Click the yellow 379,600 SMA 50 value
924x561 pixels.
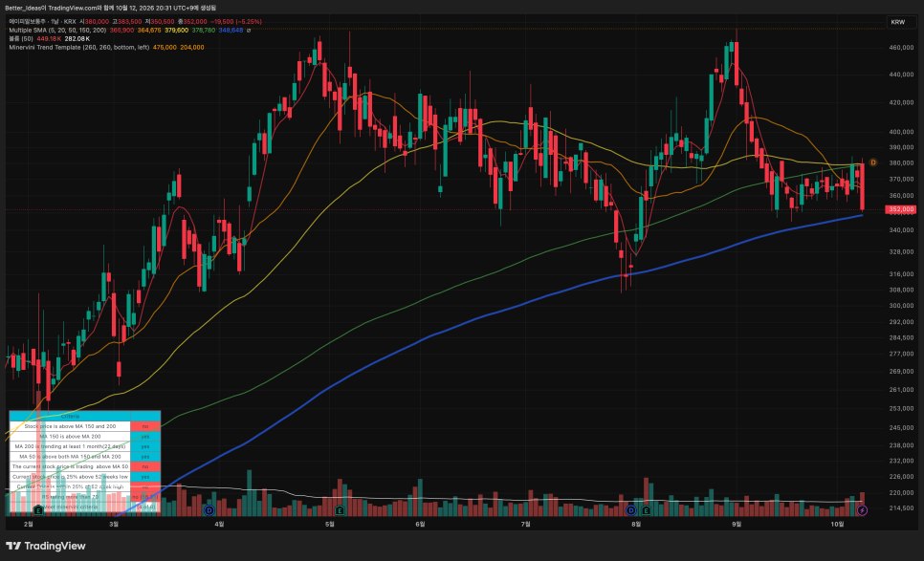tap(176, 30)
